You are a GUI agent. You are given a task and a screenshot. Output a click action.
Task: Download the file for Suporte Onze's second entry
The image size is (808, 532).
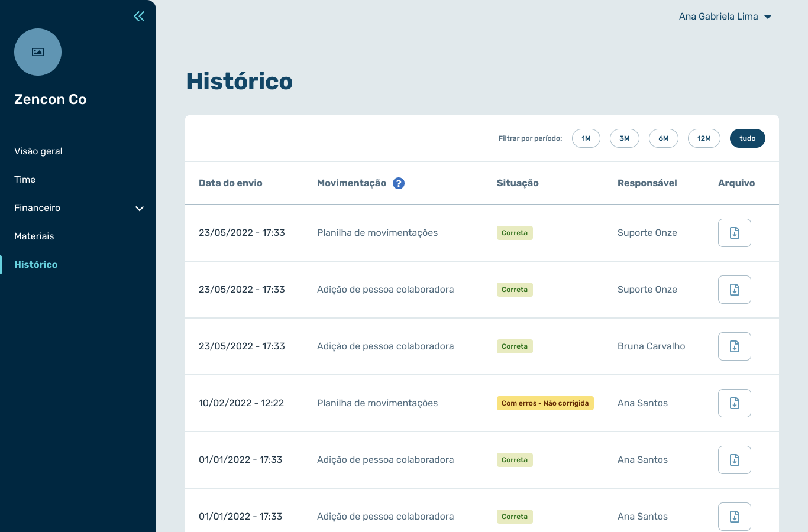pyautogui.click(x=734, y=290)
